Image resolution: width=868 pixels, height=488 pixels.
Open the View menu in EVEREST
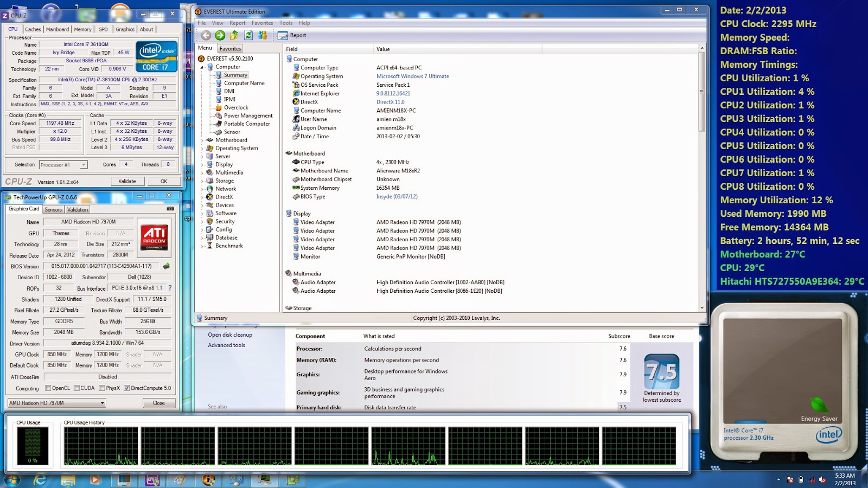pyautogui.click(x=218, y=23)
